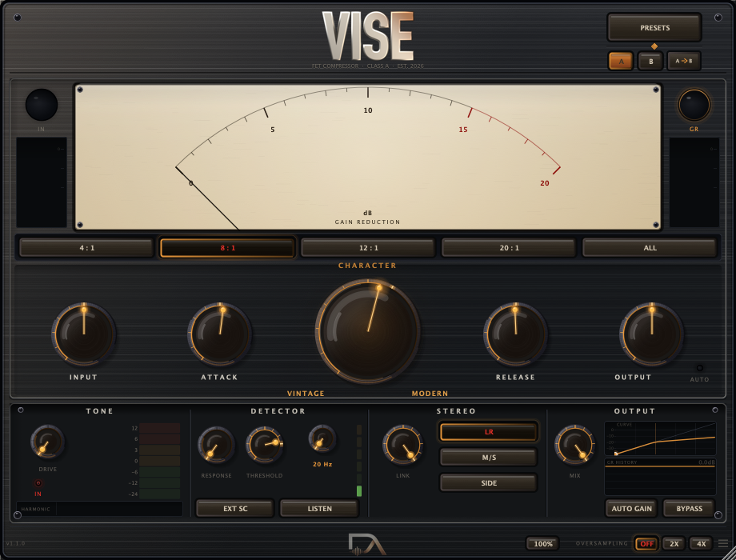Click the Threshold knob
Image resolution: width=736 pixels, height=560 pixels.
click(265, 444)
